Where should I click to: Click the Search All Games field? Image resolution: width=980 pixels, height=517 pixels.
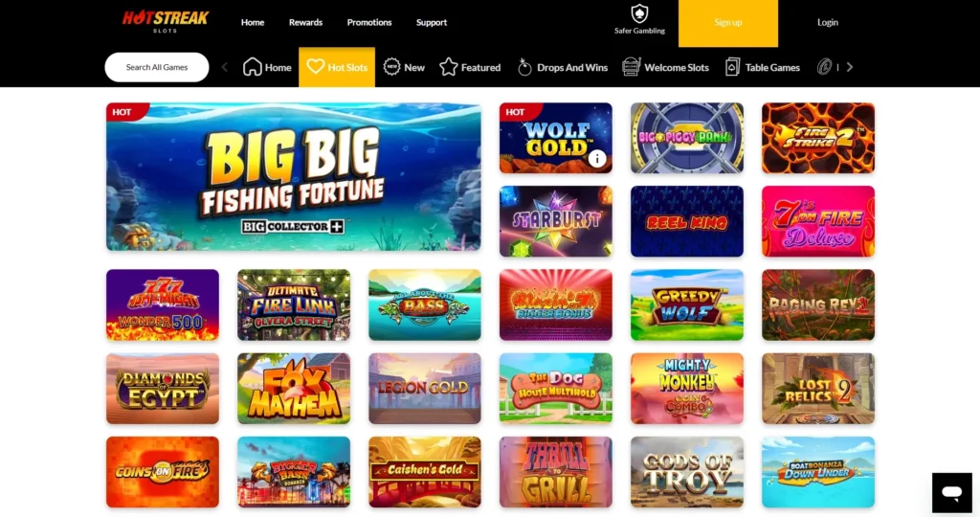157,67
